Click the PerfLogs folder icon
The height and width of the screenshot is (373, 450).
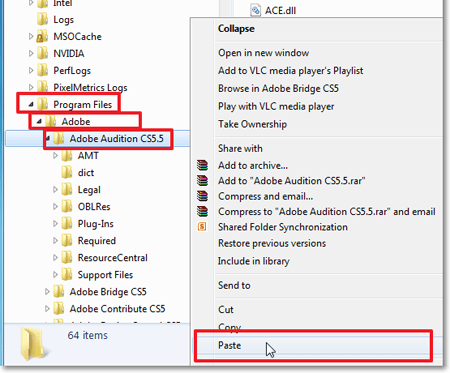pos(42,70)
